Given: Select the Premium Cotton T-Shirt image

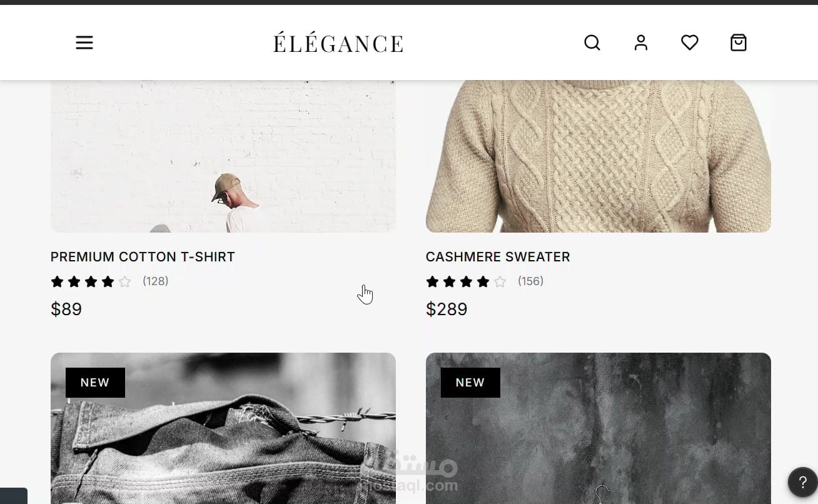Looking at the screenshot, I should click(x=223, y=156).
